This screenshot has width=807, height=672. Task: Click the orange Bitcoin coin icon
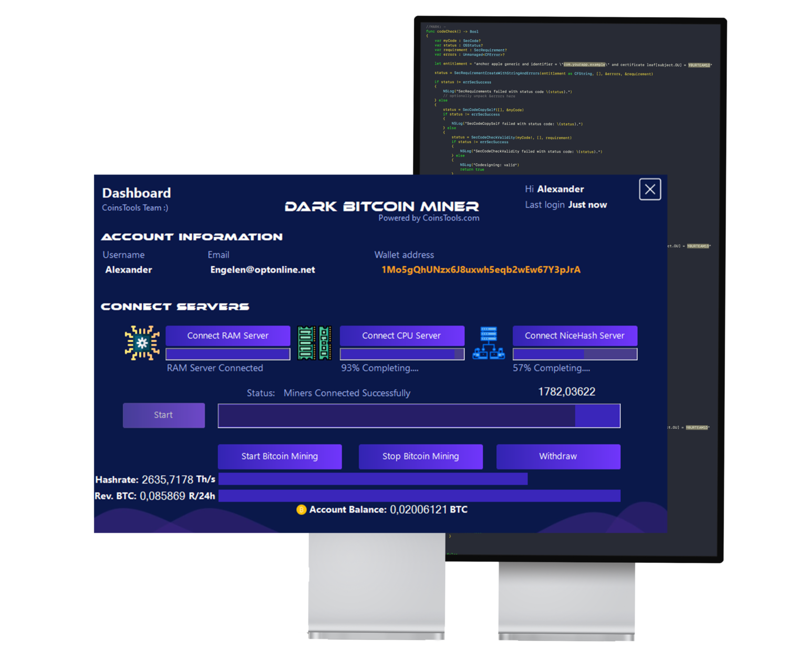coord(301,510)
